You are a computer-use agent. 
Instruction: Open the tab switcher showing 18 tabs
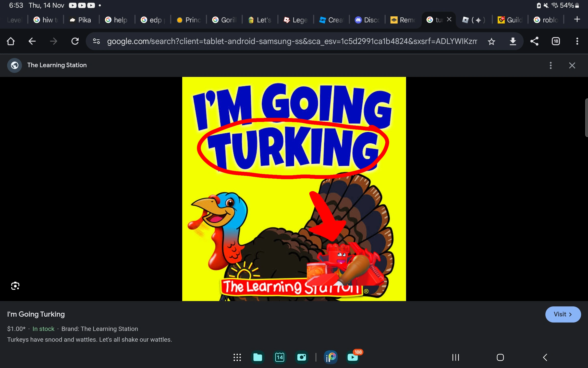pyautogui.click(x=556, y=41)
